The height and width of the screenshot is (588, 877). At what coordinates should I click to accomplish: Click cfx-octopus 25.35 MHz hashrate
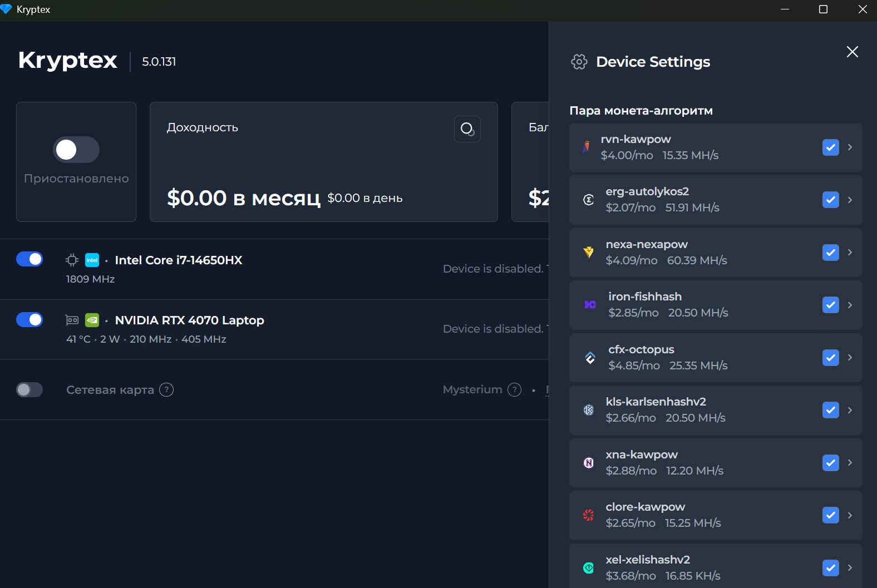click(x=698, y=365)
